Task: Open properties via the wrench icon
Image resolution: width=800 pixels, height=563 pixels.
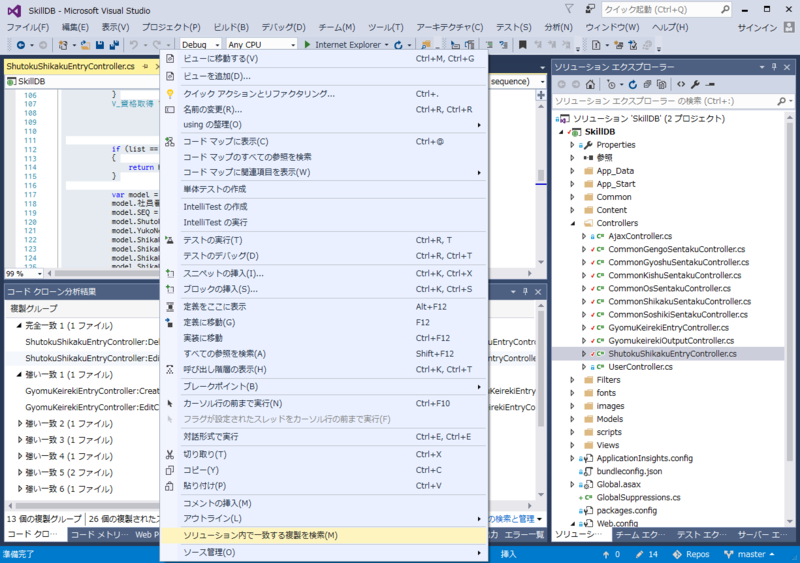Action: (695, 84)
